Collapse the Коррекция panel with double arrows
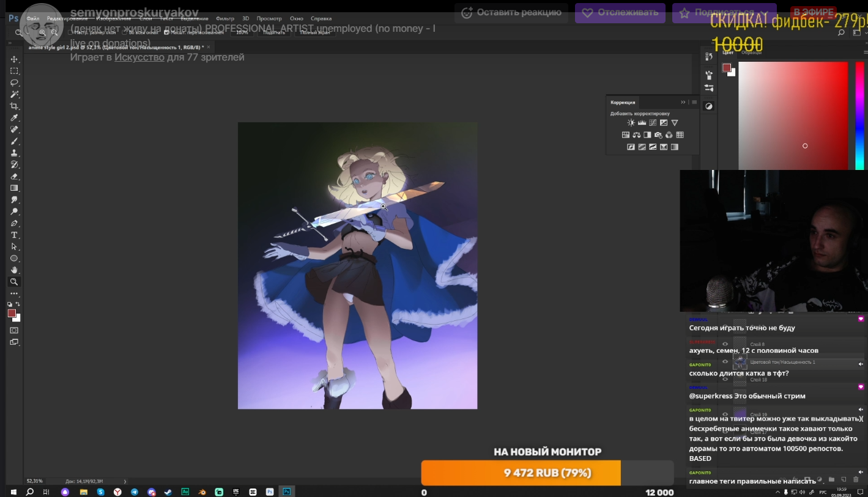Viewport: 868px width, 497px height. tap(683, 102)
